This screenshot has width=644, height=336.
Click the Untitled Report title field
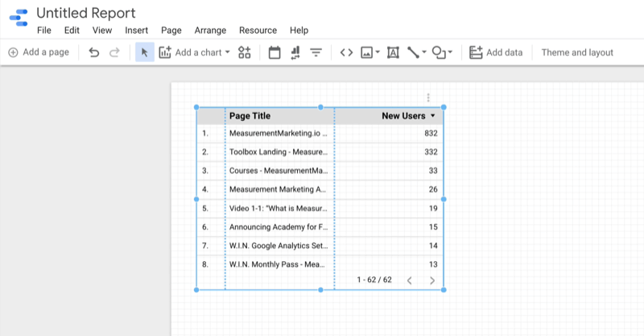86,13
